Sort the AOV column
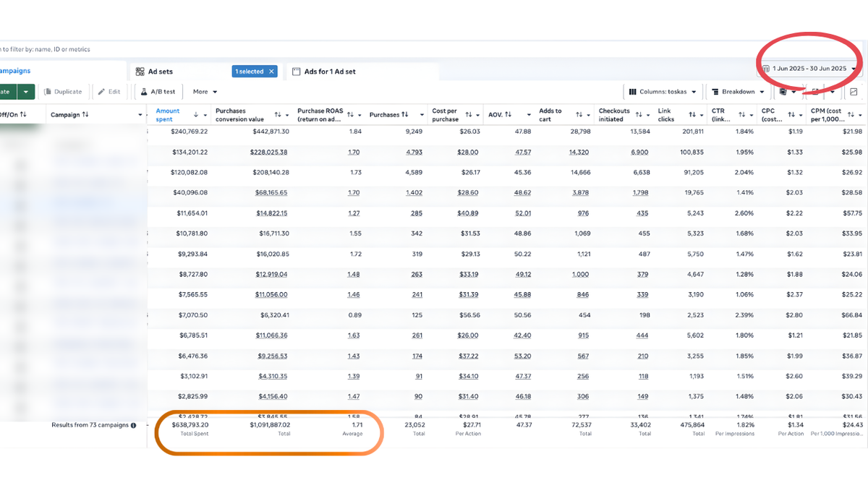Image resolution: width=868 pixels, height=488 pixels. 508,115
